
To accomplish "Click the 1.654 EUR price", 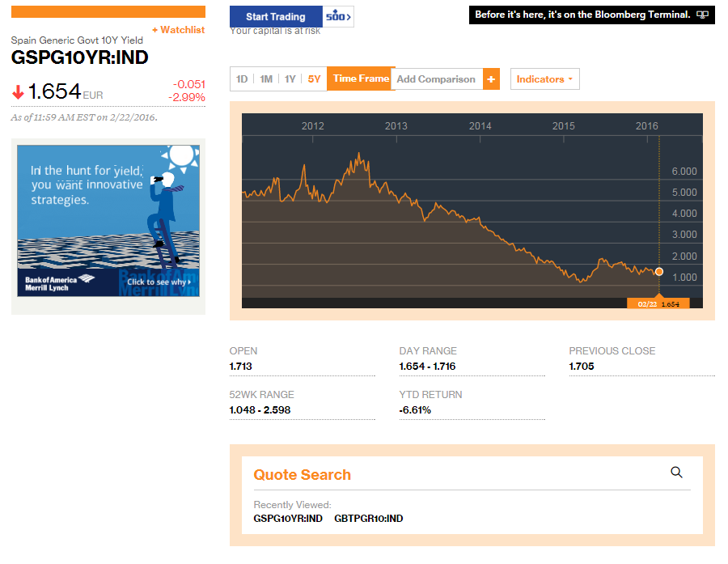I will coord(65,91).
